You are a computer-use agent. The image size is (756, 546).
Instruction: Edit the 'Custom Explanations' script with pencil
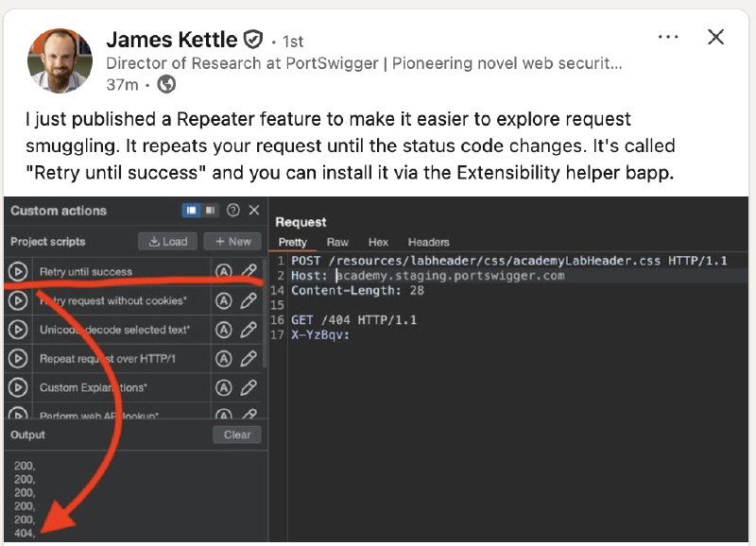[x=249, y=387]
